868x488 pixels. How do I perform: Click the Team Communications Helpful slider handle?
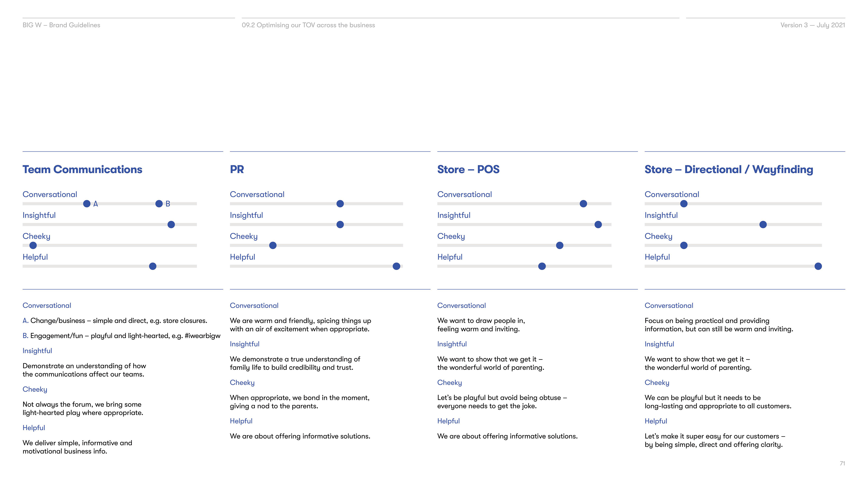coord(153,266)
